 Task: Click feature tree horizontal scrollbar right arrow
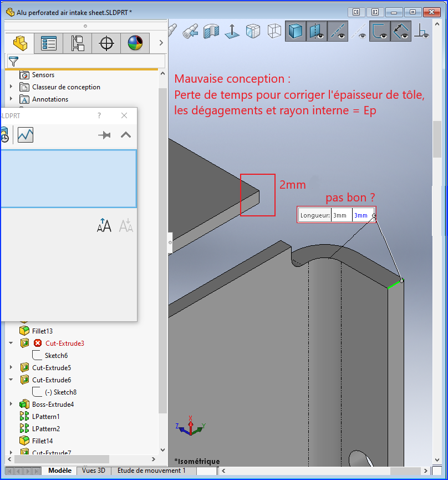click(x=154, y=459)
